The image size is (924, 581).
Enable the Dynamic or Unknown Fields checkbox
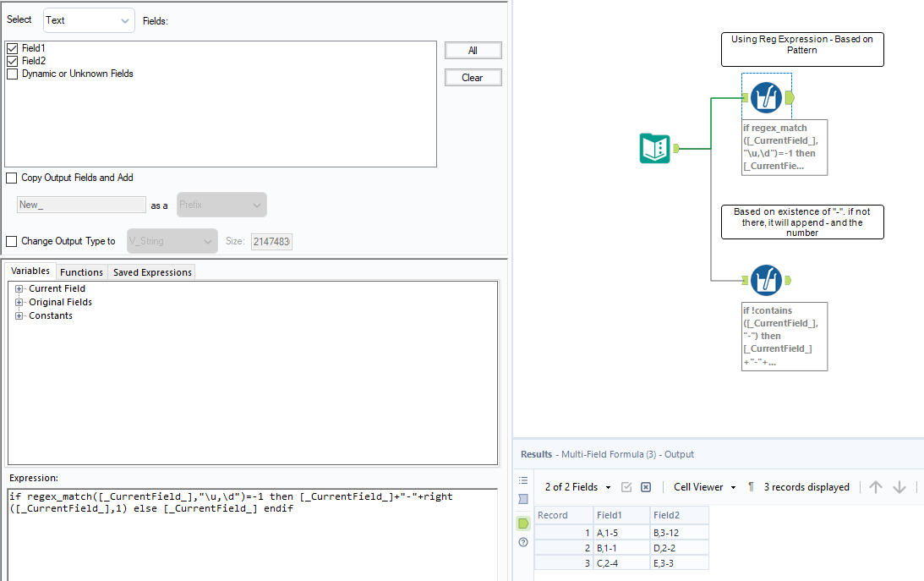pyautogui.click(x=12, y=74)
